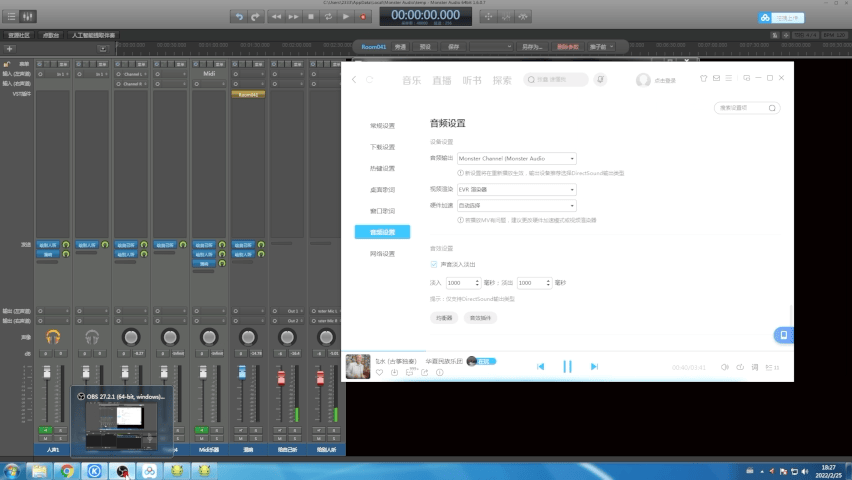Image resolution: width=852 pixels, height=480 pixels.
Task: Open the 听书 tab in music player
Action: tap(472, 80)
